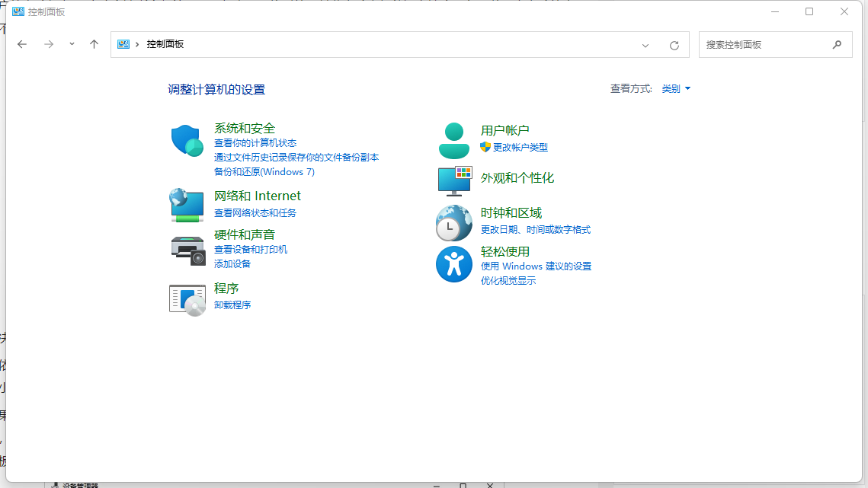Viewport: 868px width, 488px height.
Task: Click 备份和还原(Windows 7) link
Action: pos(264,171)
